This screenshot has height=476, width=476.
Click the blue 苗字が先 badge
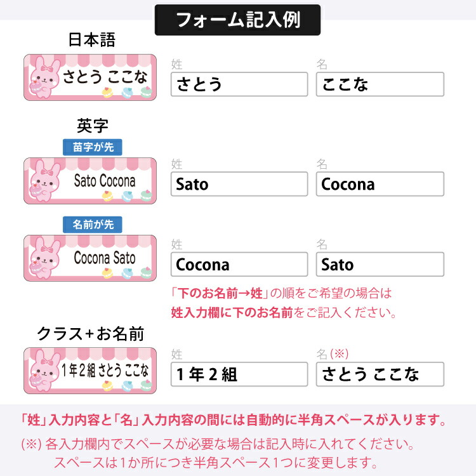[x=93, y=147]
